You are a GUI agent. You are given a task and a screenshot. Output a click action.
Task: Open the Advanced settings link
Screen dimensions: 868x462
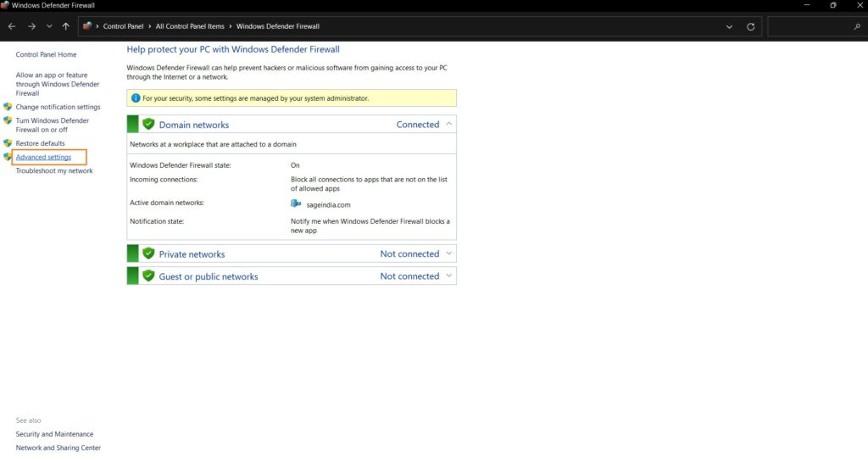(x=43, y=158)
